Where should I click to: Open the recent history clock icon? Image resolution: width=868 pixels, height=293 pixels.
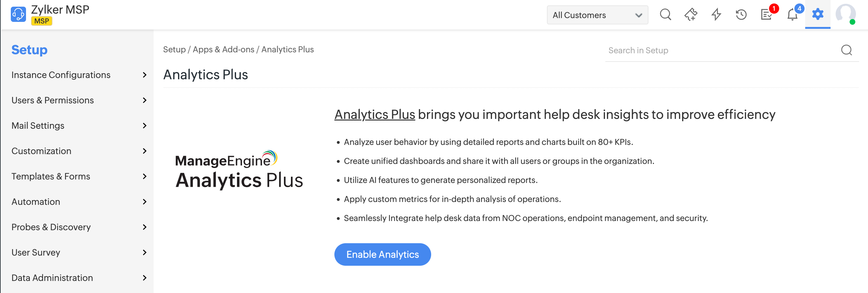(x=741, y=15)
